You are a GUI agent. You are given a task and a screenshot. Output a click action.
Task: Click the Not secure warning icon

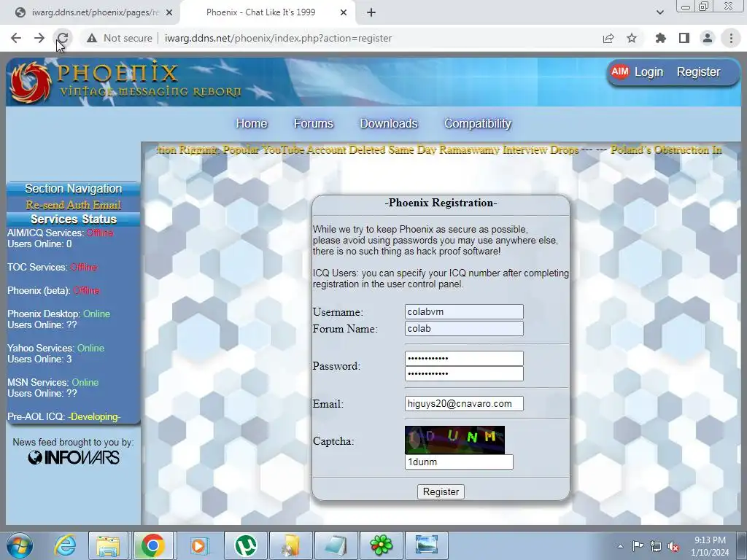pos(92,38)
